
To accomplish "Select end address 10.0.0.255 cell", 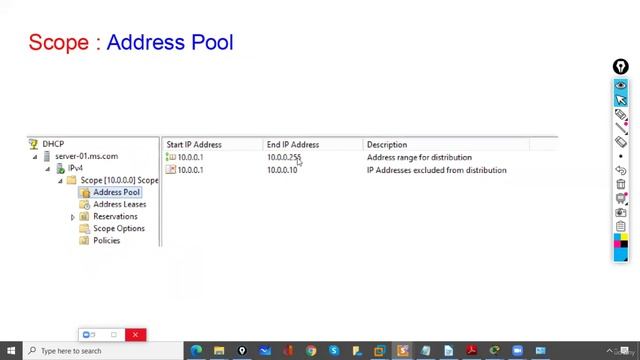I will [x=284, y=157].
